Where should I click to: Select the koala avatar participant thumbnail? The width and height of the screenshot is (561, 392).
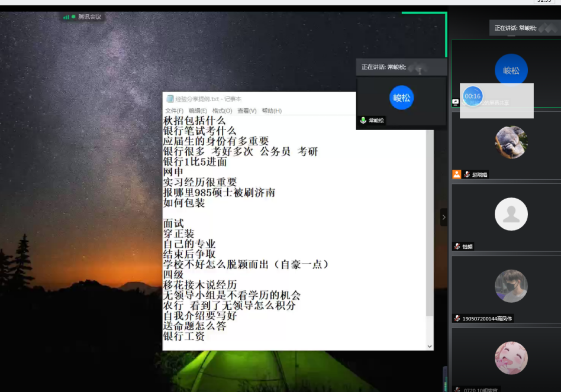pos(511,142)
